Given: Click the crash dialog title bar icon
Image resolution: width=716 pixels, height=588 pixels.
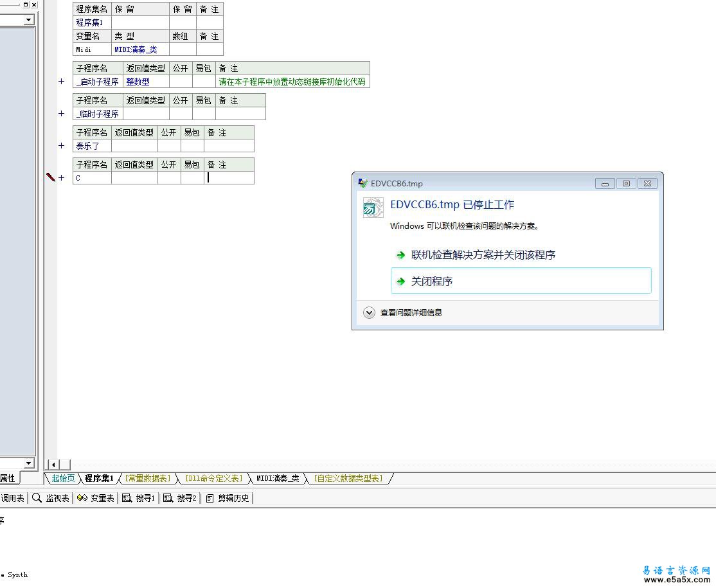Looking at the screenshot, I should (362, 183).
